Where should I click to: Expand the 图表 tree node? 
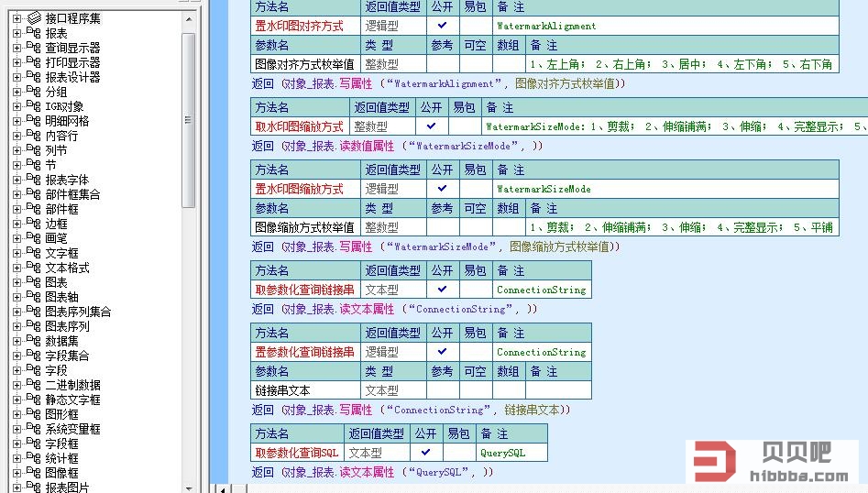17,282
